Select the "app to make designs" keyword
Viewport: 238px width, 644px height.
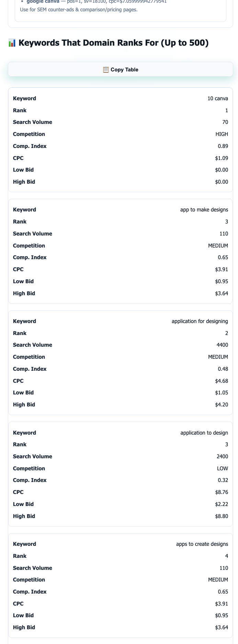(204, 210)
